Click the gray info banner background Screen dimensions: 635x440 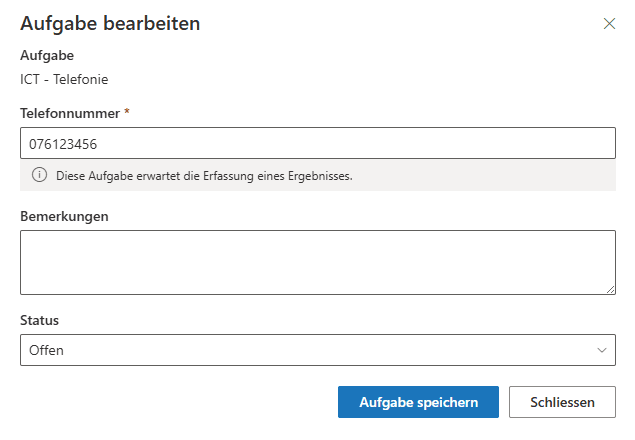(480, 176)
